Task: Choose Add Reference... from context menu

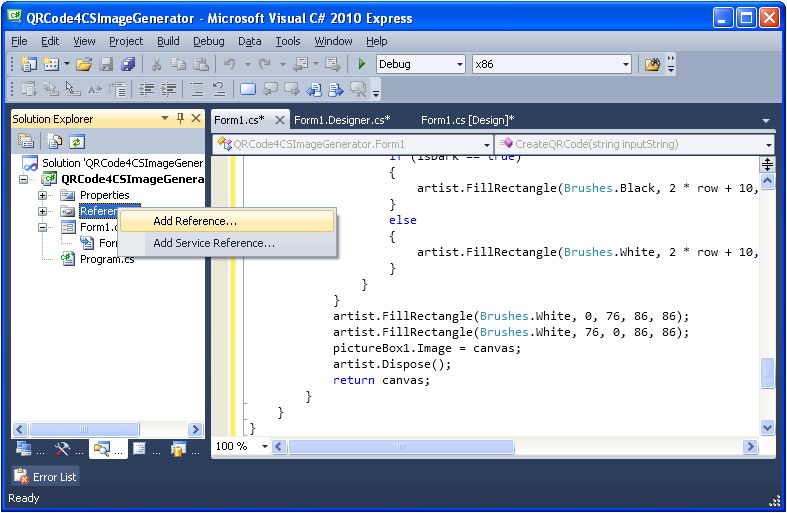Action: click(x=195, y=221)
